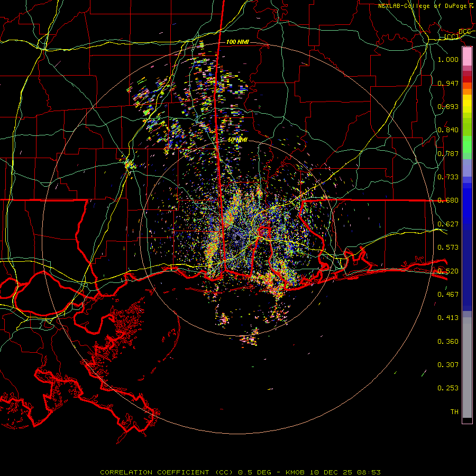Click the TH threshold label on legend
This screenshot has width=476, height=476.
pos(454,412)
